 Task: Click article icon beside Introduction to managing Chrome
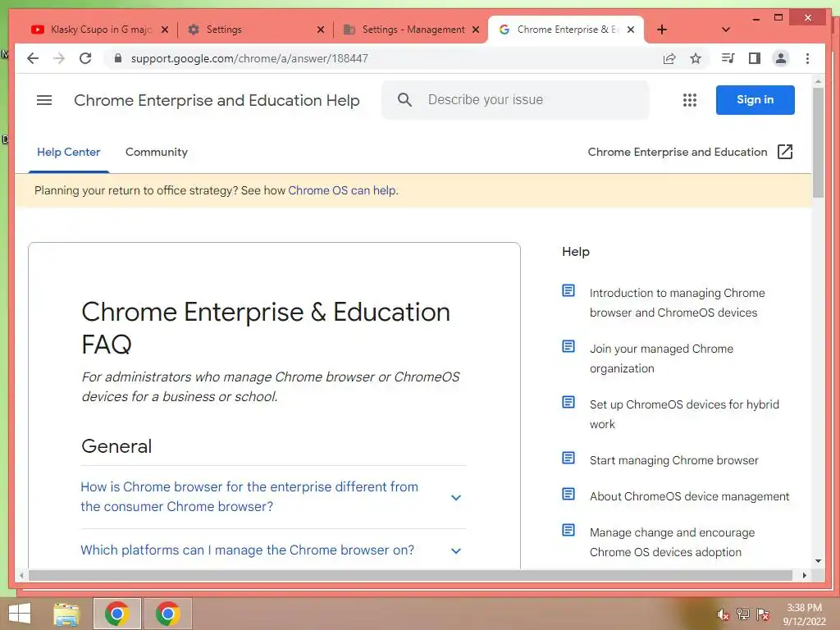(568, 290)
